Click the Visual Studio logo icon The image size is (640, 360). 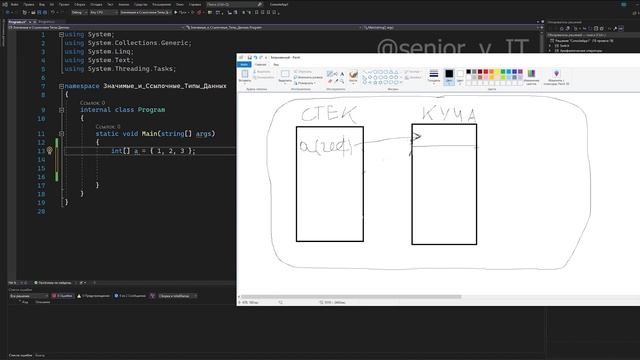point(5,4)
